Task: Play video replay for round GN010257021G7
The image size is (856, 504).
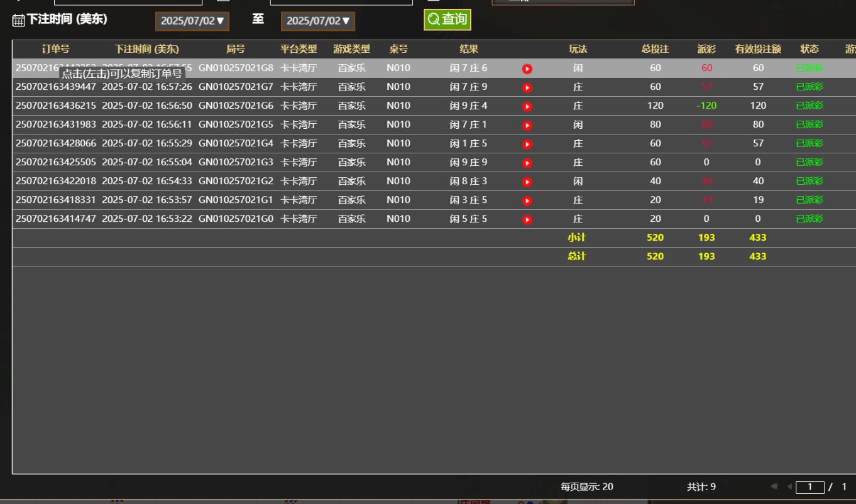Action: pyautogui.click(x=527, y=87)
